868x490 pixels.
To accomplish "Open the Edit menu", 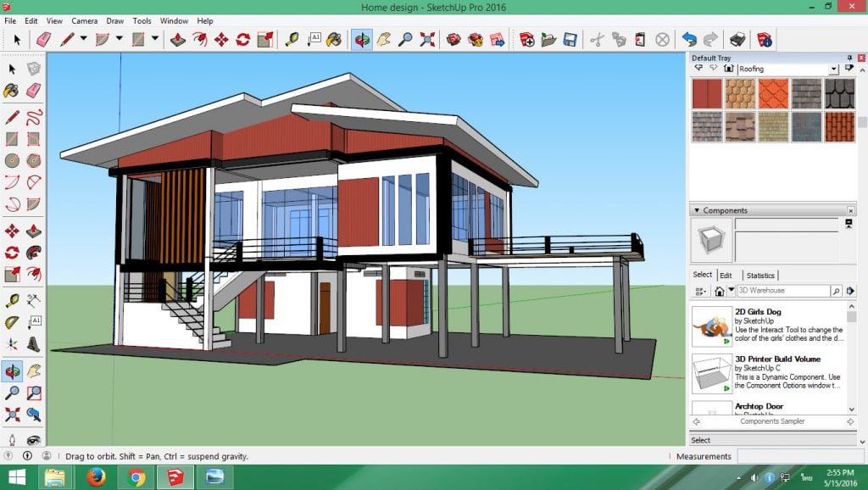I will click(x=31, y=20).
